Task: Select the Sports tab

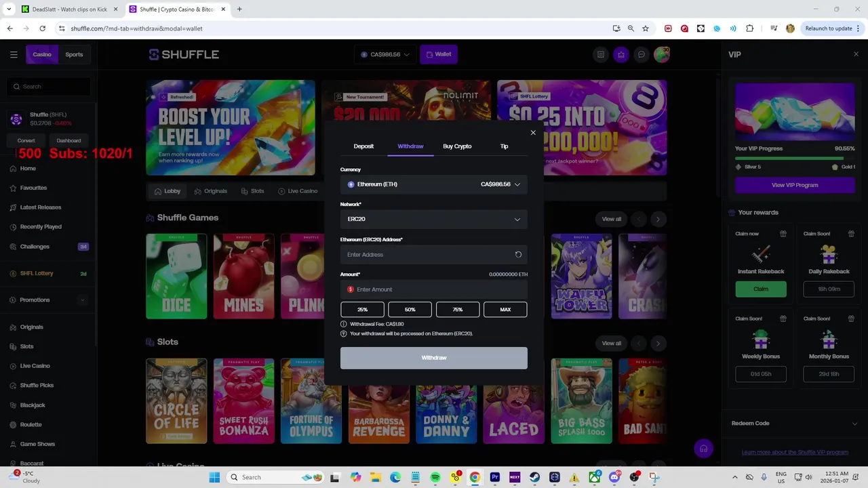Action: pyautogui.click(x=74, y=54)
